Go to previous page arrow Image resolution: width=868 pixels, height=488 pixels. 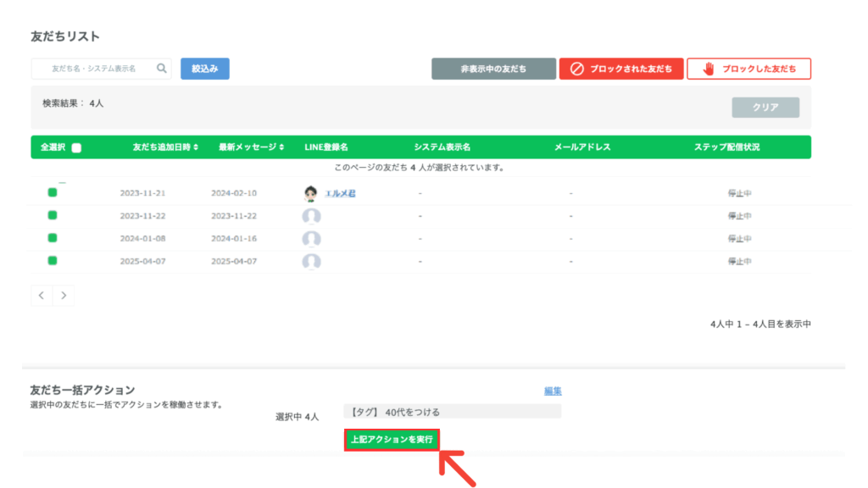42,295
